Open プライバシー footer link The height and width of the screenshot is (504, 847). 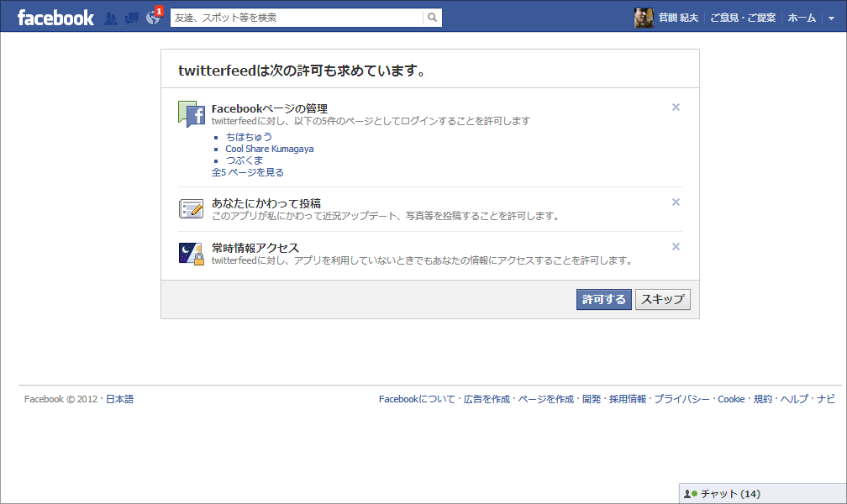[x=681, y=399]
